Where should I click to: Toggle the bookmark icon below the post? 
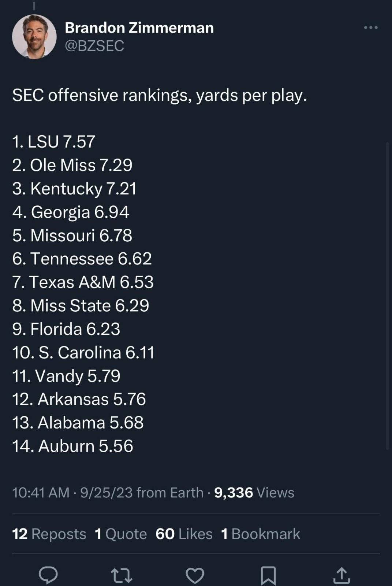(268, 575)
